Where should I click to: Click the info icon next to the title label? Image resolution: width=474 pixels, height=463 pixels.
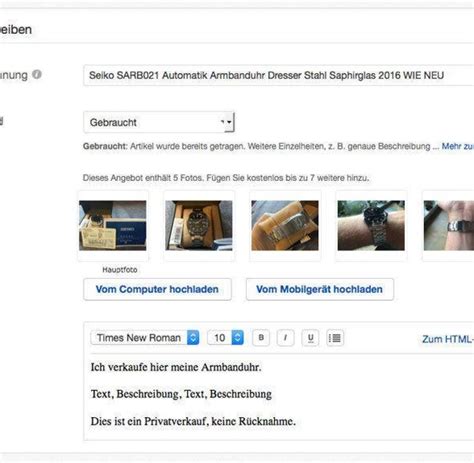[37, 74]
